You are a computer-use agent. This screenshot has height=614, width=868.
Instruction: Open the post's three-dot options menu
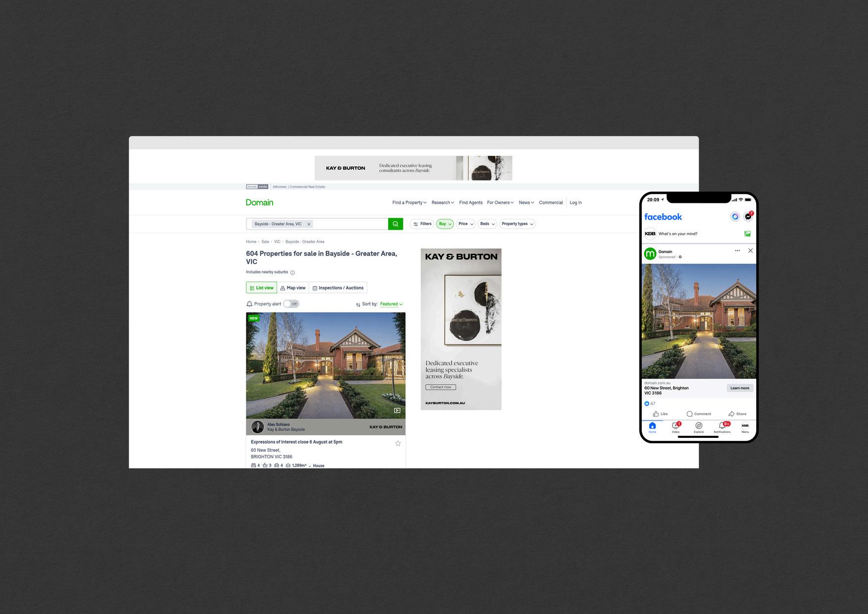click(x=737, y=251)
